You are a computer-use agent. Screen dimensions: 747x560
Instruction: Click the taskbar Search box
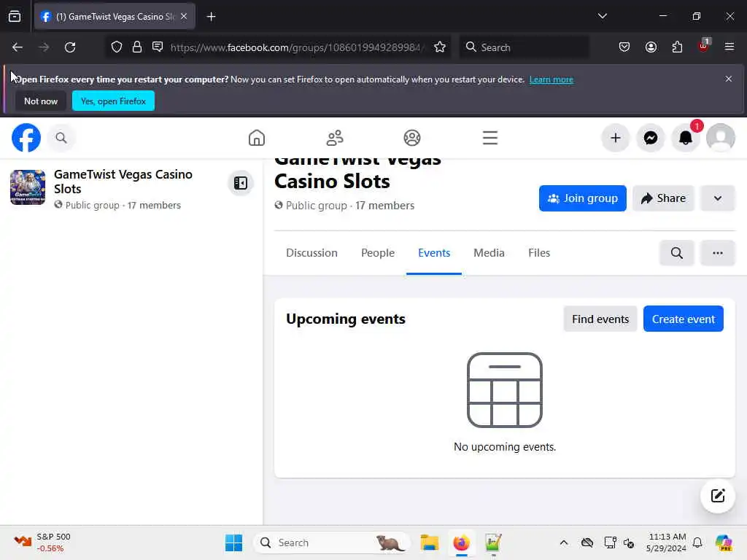pos(332,542)
